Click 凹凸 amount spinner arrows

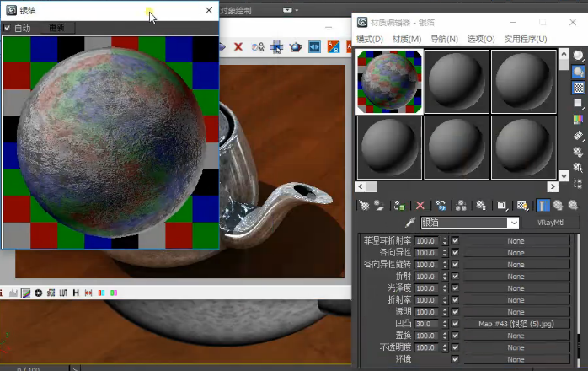coord(445,324)
